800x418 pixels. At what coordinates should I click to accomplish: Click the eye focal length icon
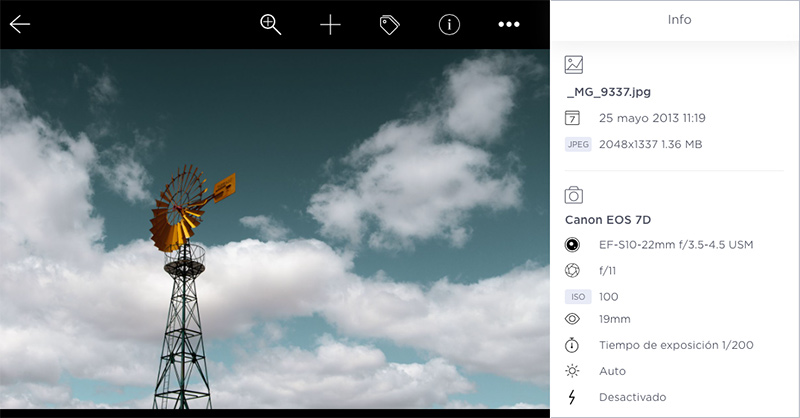(572, 319)
